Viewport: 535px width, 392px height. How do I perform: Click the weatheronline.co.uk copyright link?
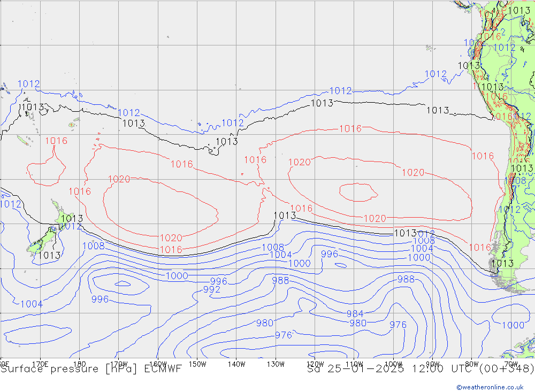point(490,387)
